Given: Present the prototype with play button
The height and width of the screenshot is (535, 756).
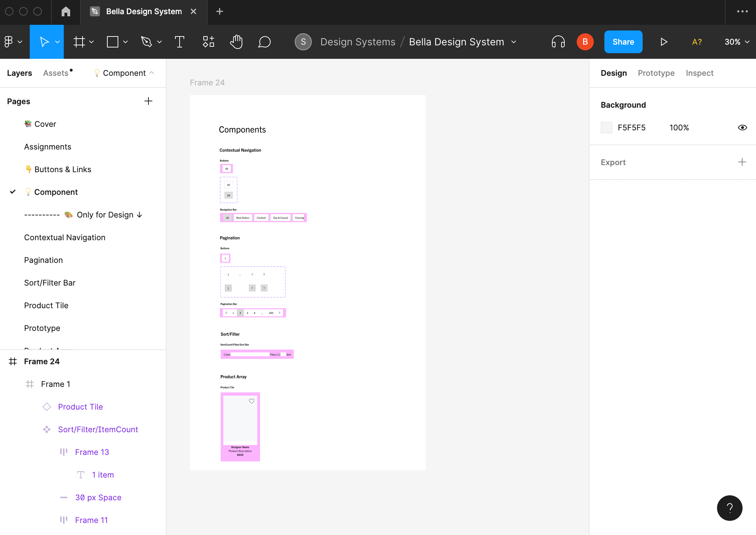Looking at the screenshot, I should 664,42.
